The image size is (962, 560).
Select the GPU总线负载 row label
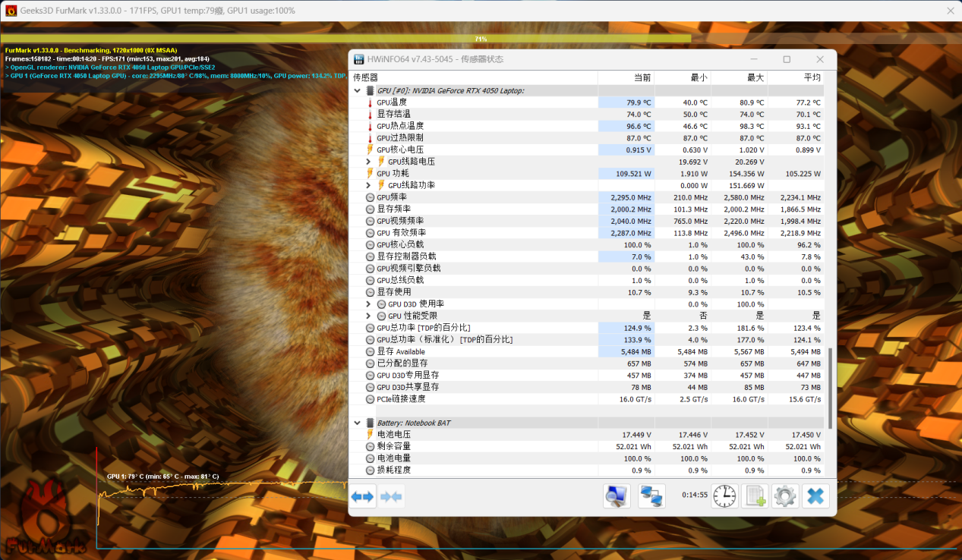(x=400, y=280)
